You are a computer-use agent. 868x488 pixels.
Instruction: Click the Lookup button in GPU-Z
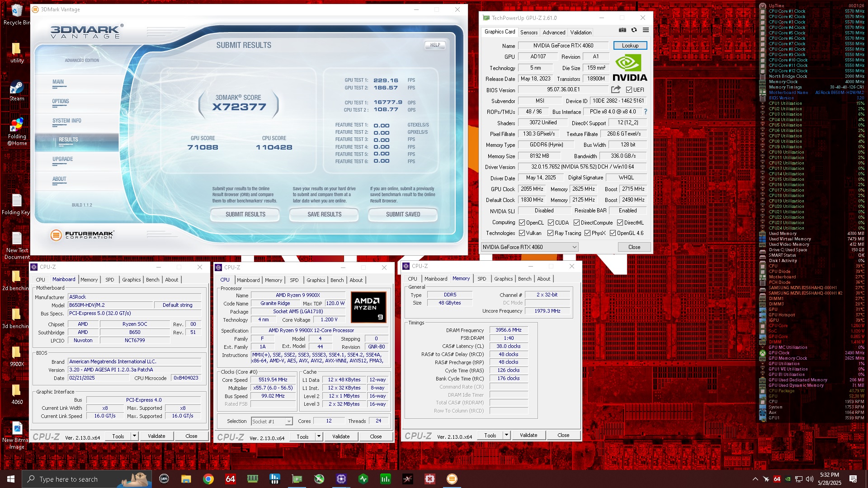630,46
